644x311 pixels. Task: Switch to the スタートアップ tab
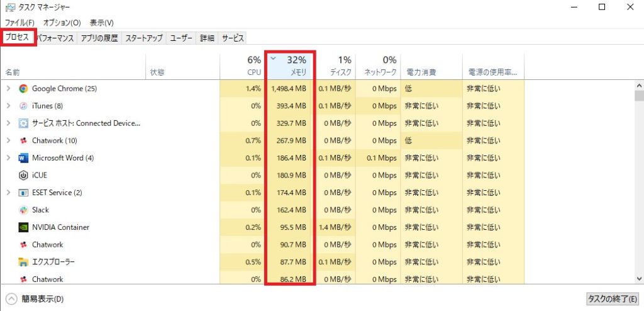144,38
